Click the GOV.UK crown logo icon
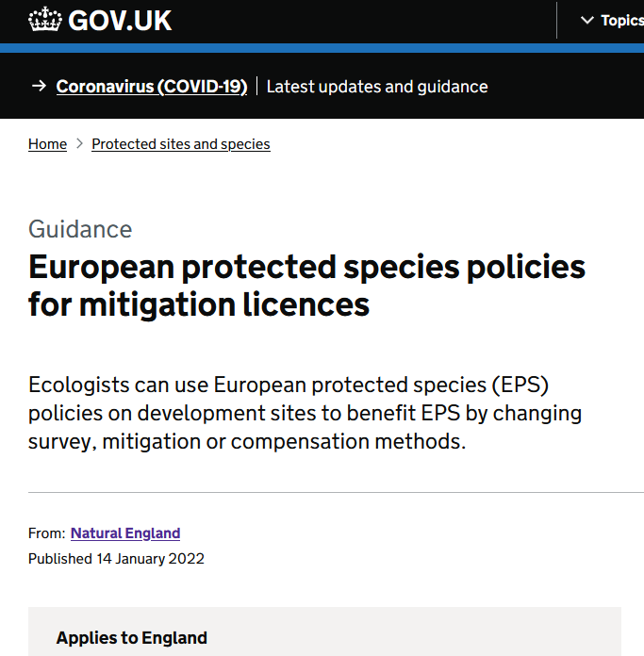The height and width of the screenshot is (656, 644). click(44, 20)
